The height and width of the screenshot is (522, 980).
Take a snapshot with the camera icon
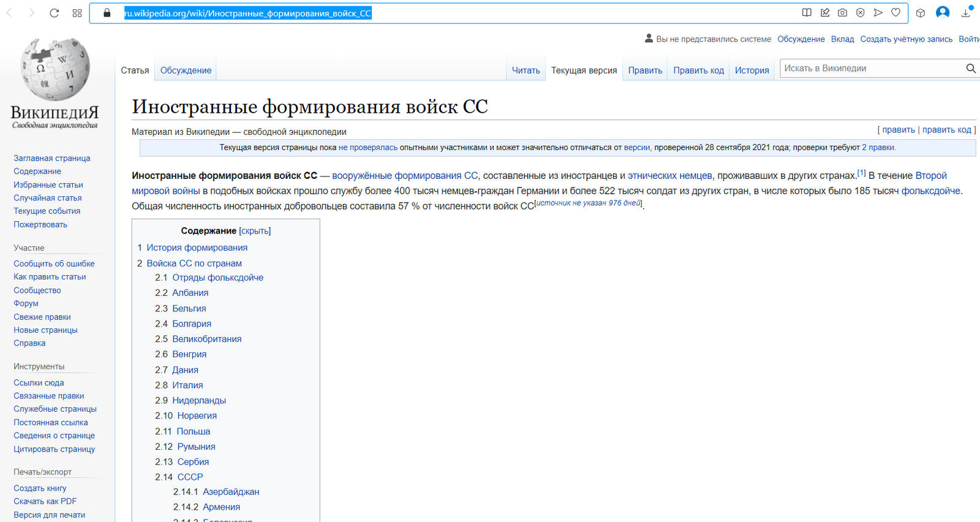(842, 13)
